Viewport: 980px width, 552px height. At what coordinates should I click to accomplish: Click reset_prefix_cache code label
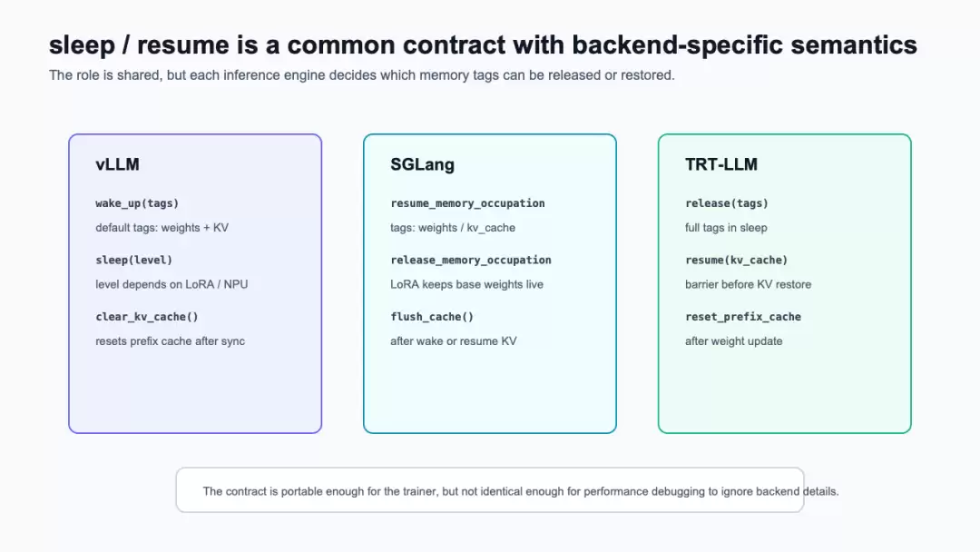(x=743, y=317)
